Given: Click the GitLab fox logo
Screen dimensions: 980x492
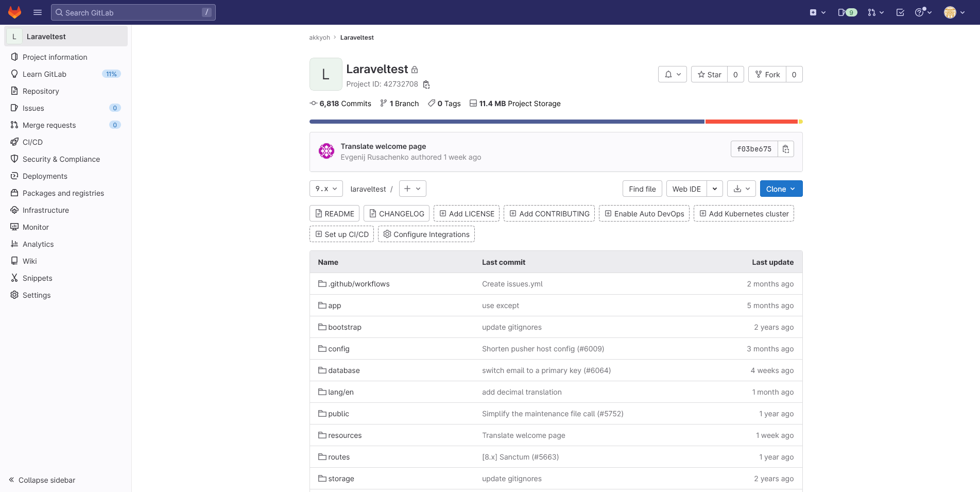Looking at the screenshot, I should point(15,12).
